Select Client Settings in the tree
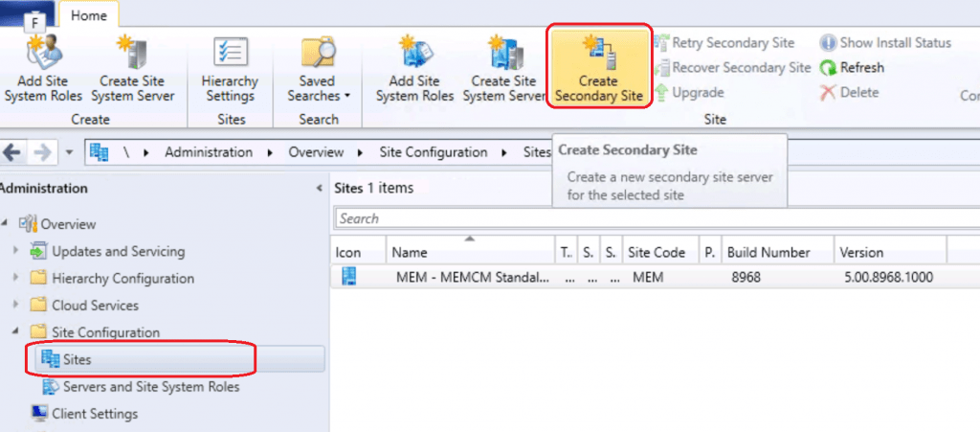 pos(95,414)
